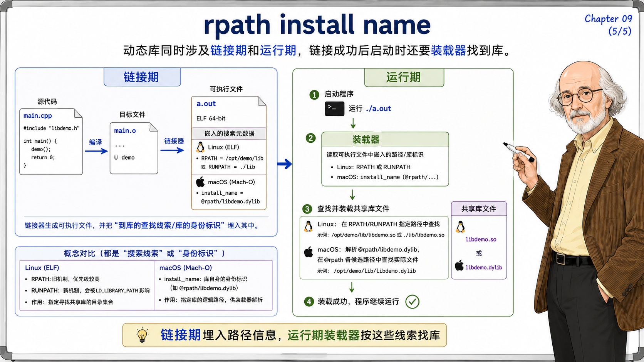Image resolution: width=644 pixels, height=362 pixels.
Task: Click the 源代码 label
Action: (x=47, y=102)
